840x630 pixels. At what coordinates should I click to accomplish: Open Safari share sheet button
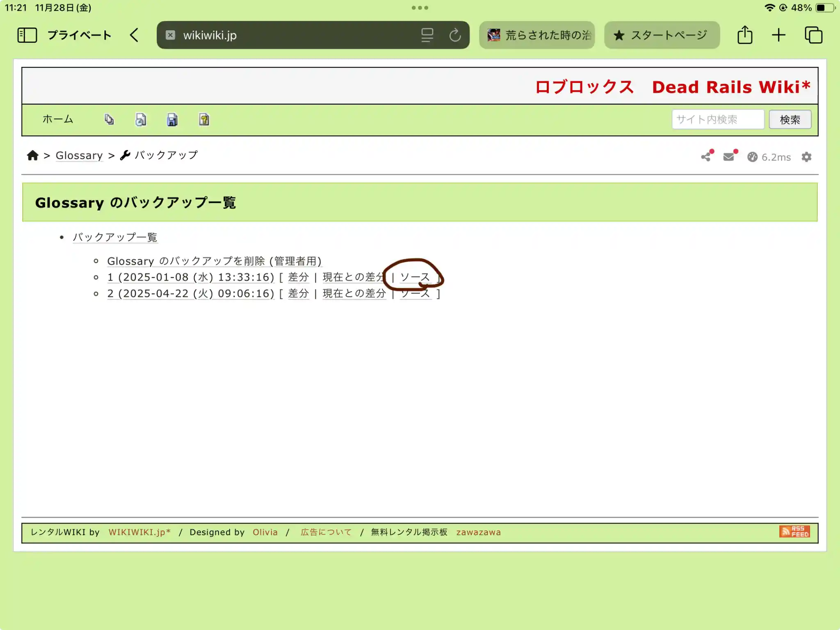point(745,35)
